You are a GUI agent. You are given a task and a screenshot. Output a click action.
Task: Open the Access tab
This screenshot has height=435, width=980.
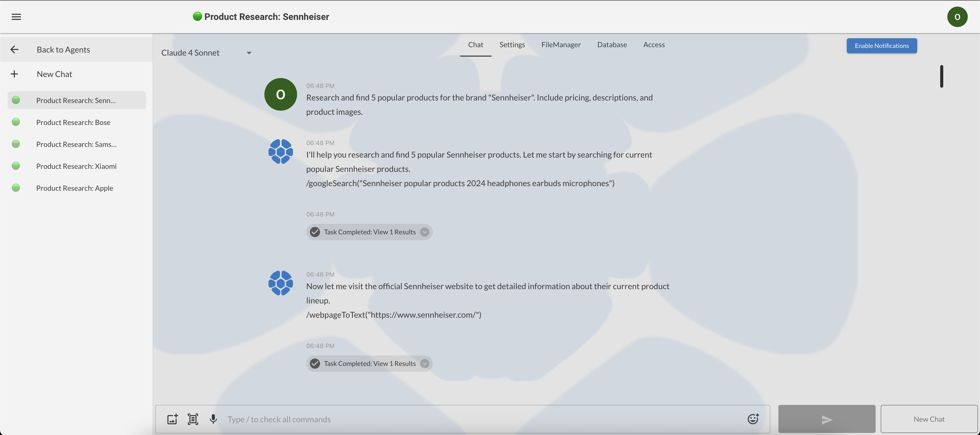(654, 45)
